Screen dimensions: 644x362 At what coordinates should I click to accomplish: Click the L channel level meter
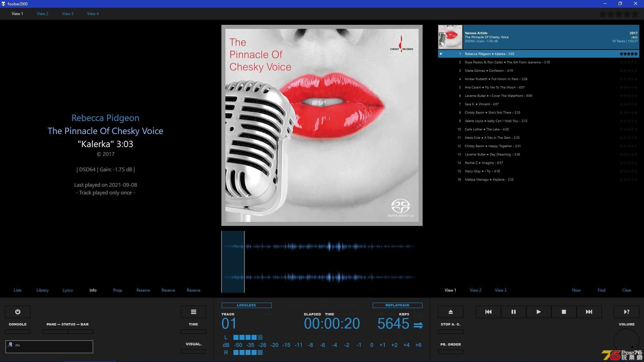click(248, 338)
